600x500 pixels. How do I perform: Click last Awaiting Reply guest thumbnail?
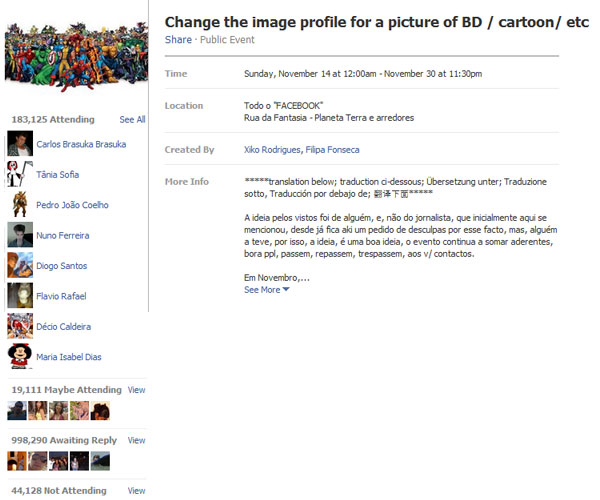click(x=100, y=461)
